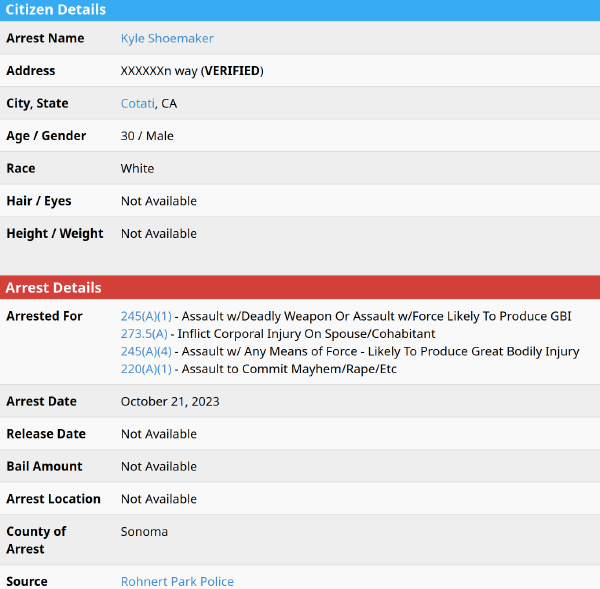Select the Arrested For label
Screen dimensions: 600x589
tap(44, 316)
